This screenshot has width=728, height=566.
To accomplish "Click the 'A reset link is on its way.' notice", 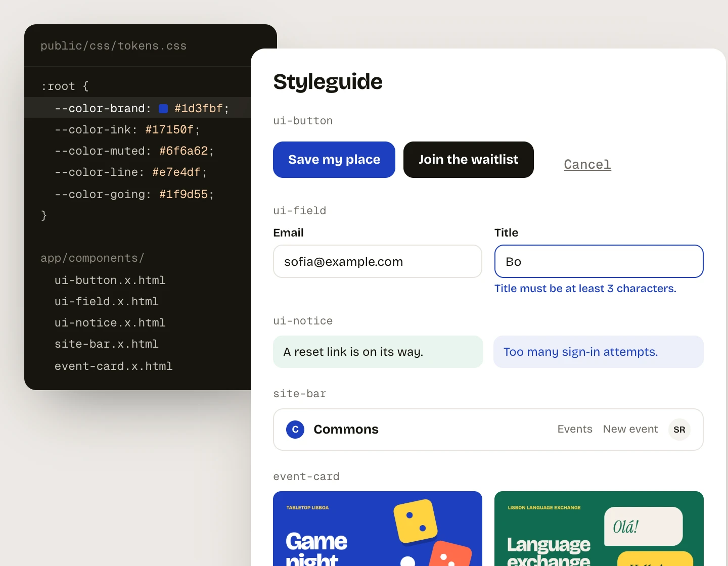I will click(378, 352).
